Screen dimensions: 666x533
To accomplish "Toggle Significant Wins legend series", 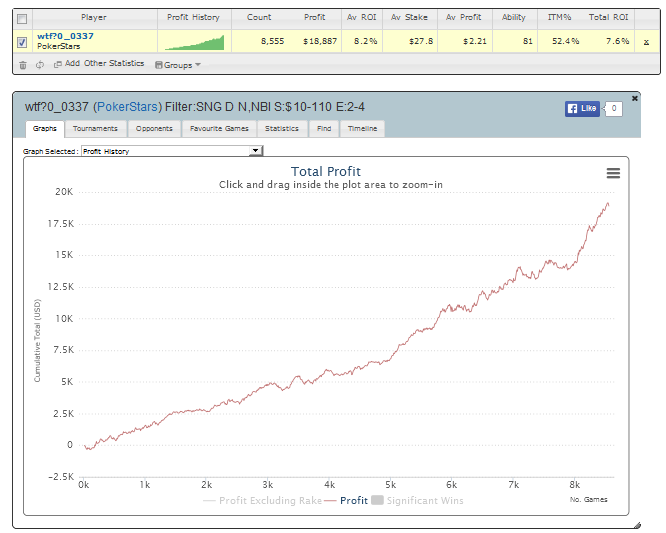I will [417, 501].
